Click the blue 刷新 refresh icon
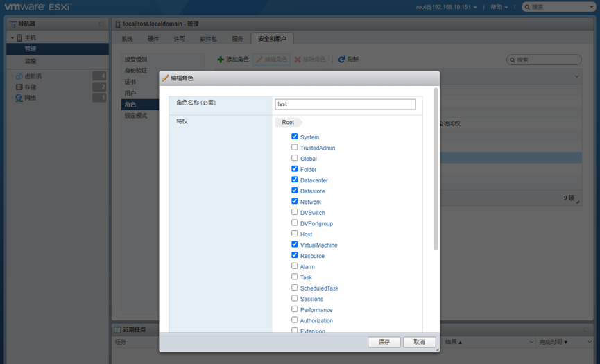The height and width of the screenshot is (364, 600). tap(342, 59)
